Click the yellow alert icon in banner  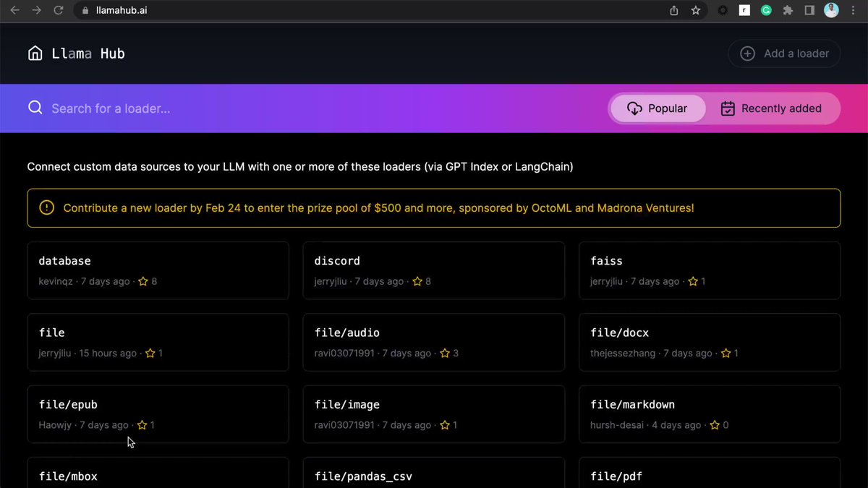[x=46, y=207]
